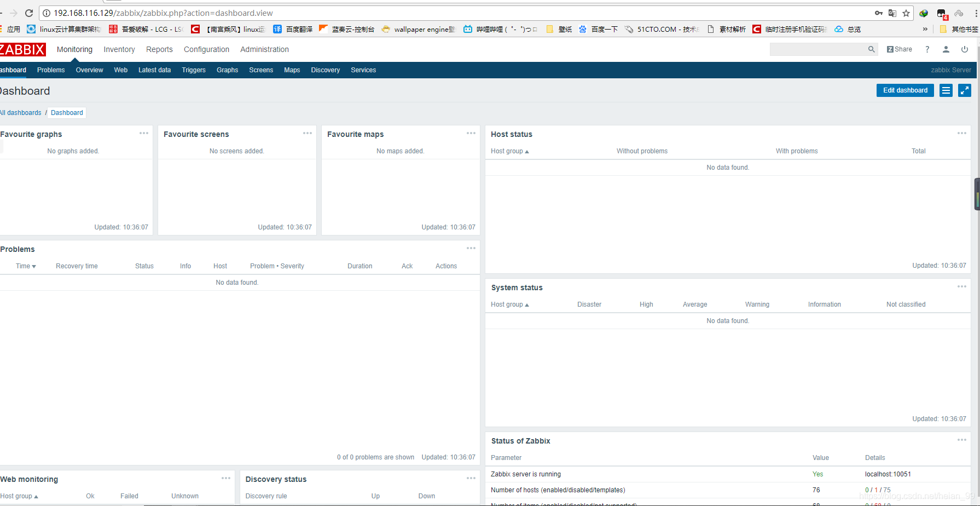Open the Discovery submenu tab
The image size is (980, 506).
pos(326,70)
